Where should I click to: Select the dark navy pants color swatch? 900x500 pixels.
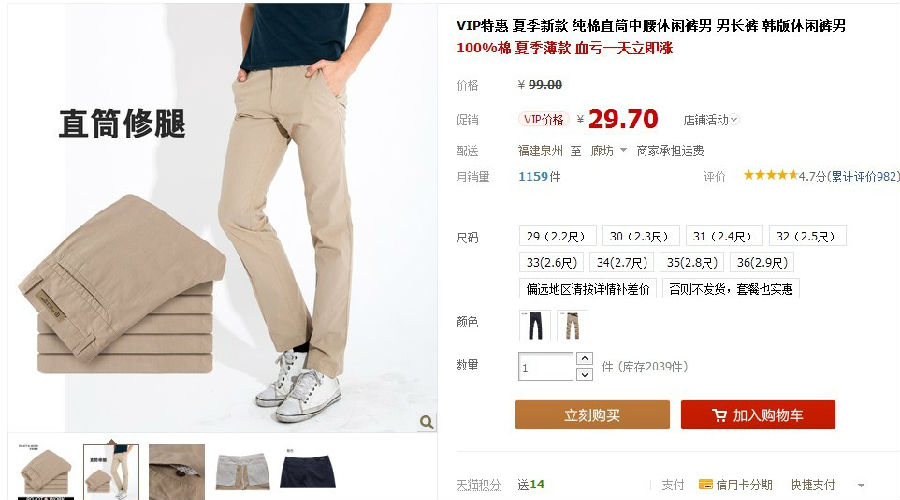coord(535,325)
